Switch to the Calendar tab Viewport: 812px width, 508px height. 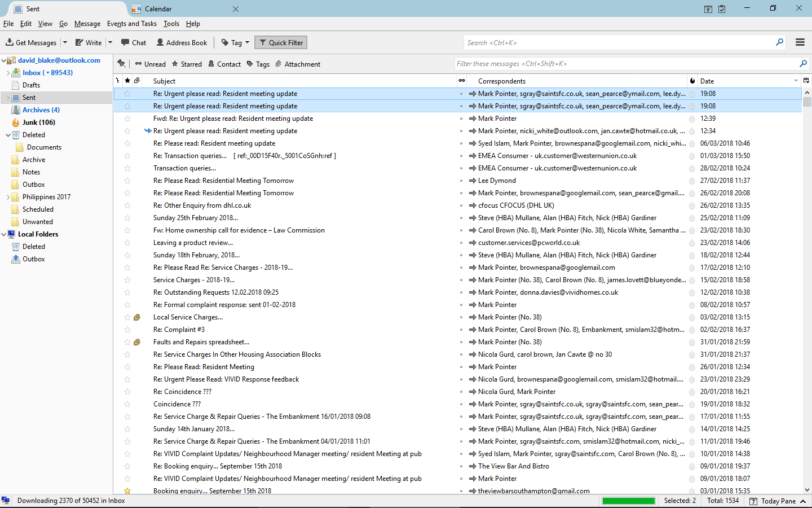[158, 9]
